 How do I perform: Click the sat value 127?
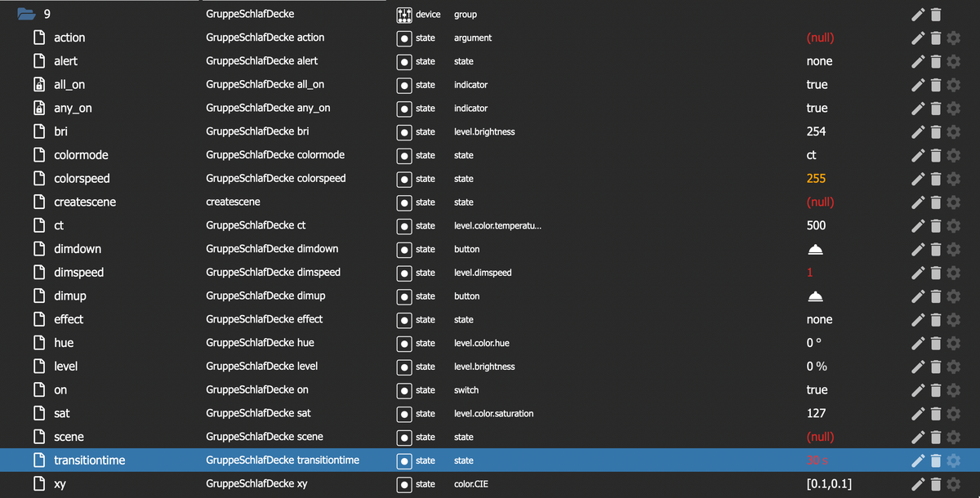816,414
